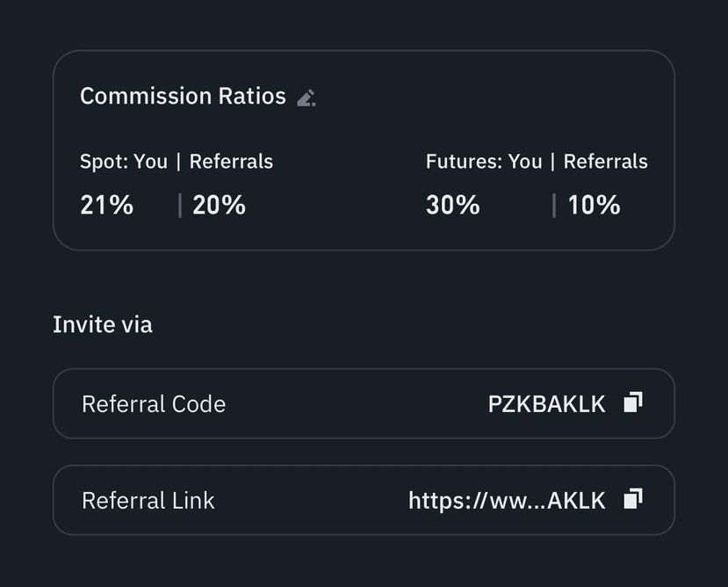Click the Referral Code field label
Image resolution: width=728 pixels, height=587 pixels.
tap(154, 404)
